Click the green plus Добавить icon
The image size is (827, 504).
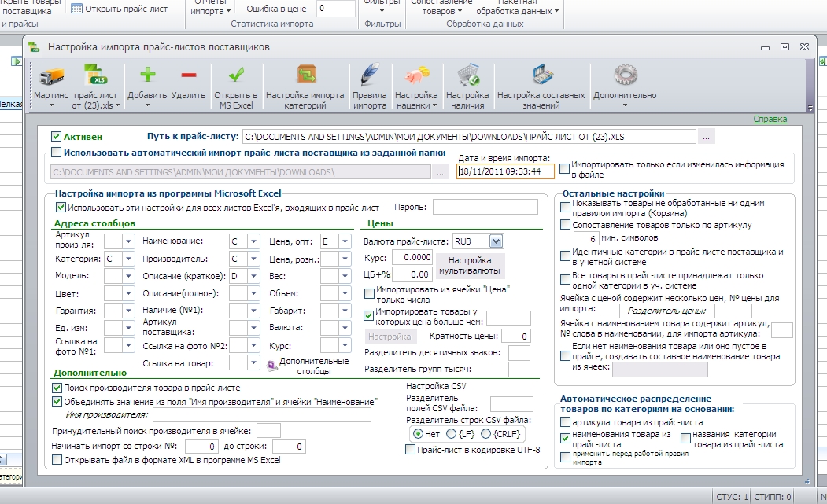(147, 75)
